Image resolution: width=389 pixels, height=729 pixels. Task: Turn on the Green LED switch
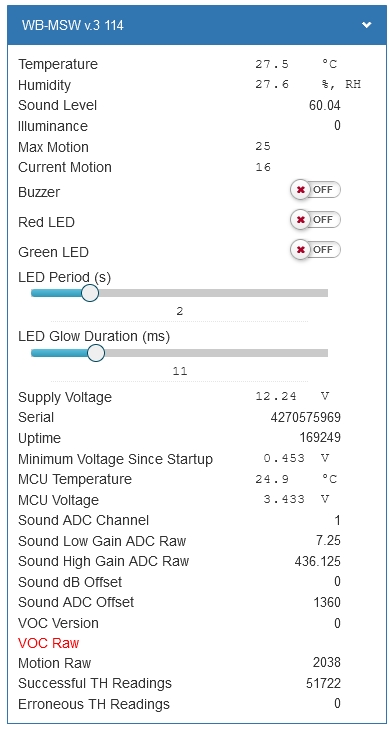click(x=315, y=250)
